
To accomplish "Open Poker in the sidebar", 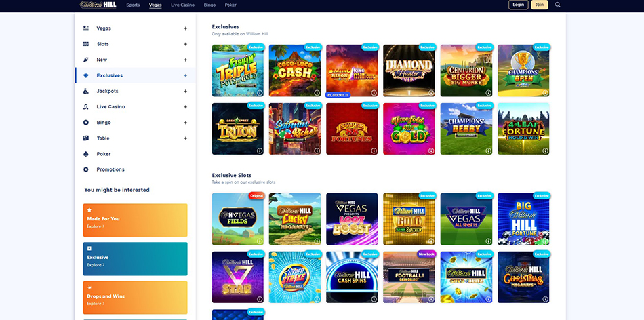I will [104, 154].
